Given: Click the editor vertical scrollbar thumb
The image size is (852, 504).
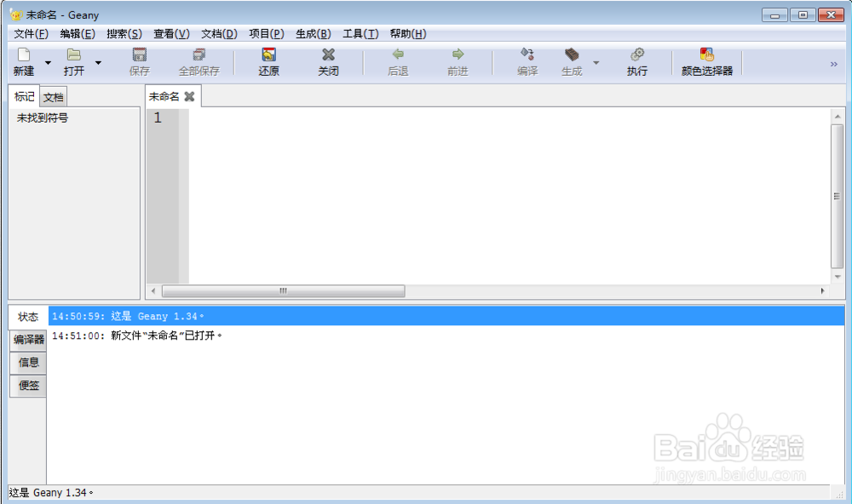Looking at the screenshot, I should tap(837, 196).
